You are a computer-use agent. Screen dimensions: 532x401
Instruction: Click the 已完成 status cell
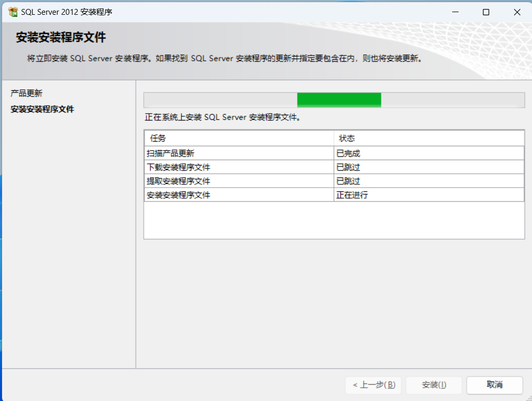coord(429,153)
